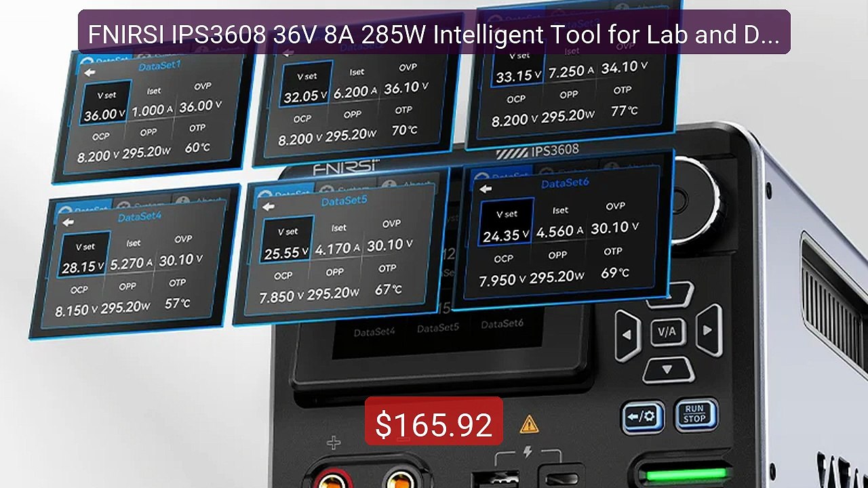Click the Iset value 6.200 A
The width and height of the screenshot is (868, 488).
tap(355, 91)
